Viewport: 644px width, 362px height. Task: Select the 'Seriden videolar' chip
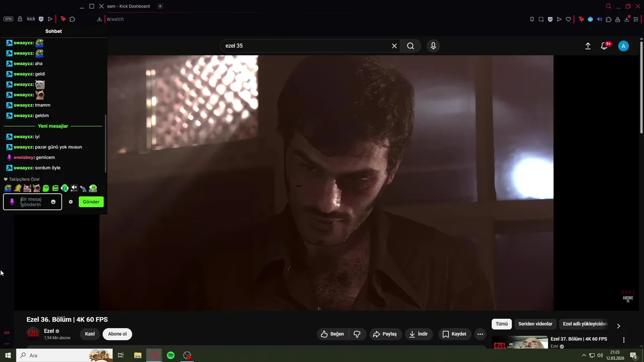click(x=535, y=324)
